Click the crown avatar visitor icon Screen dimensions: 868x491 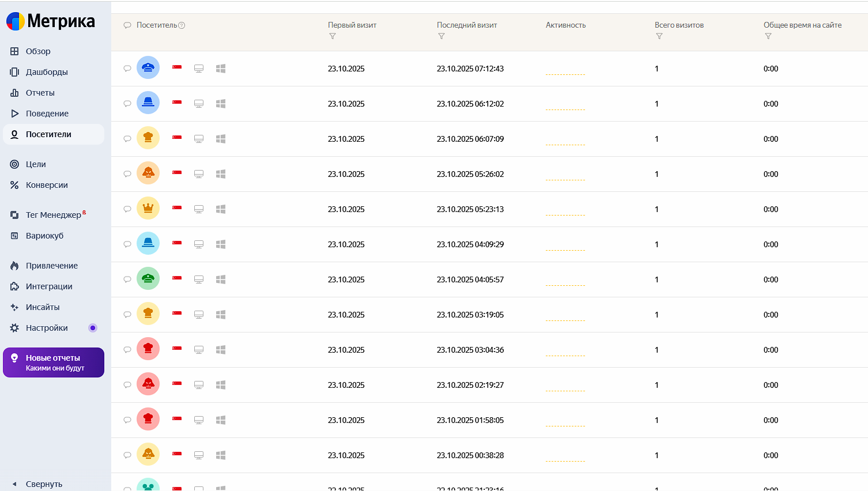point(148,209)
